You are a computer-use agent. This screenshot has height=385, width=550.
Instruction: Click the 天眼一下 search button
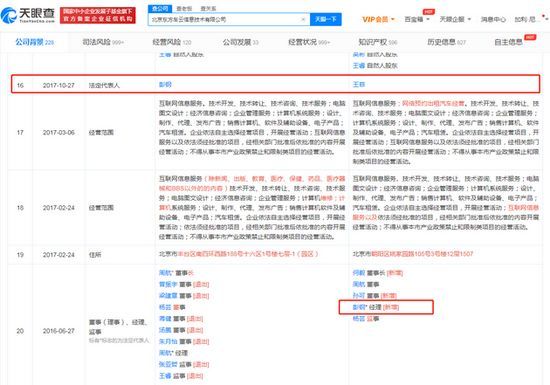pos(326,19)
